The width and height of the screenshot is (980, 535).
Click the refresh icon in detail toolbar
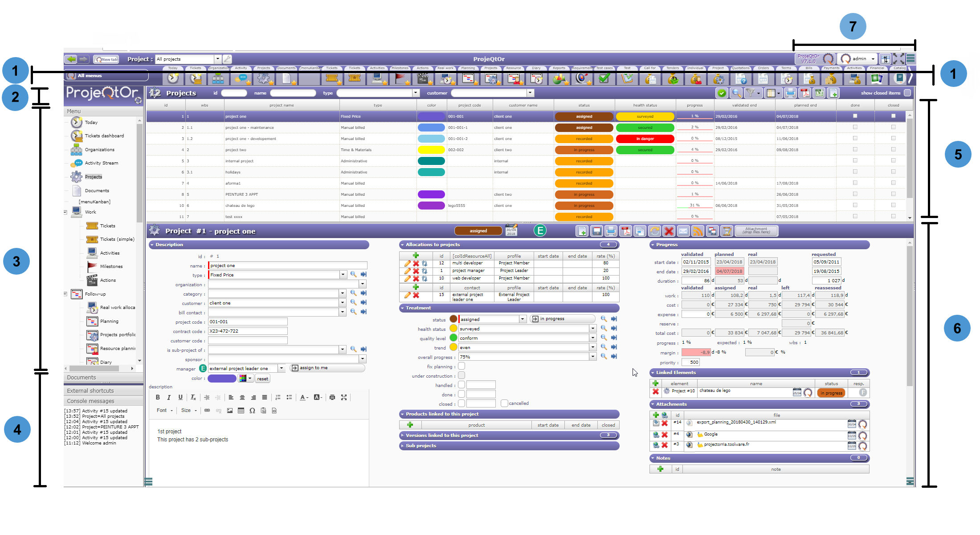[x=654, y=231]
